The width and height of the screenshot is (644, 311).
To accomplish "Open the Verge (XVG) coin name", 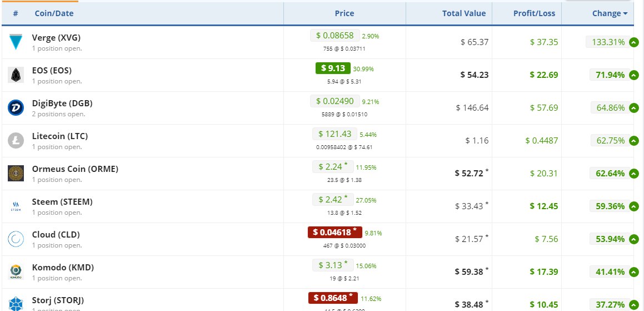I will pyautogui.click(x=56, y=37).
